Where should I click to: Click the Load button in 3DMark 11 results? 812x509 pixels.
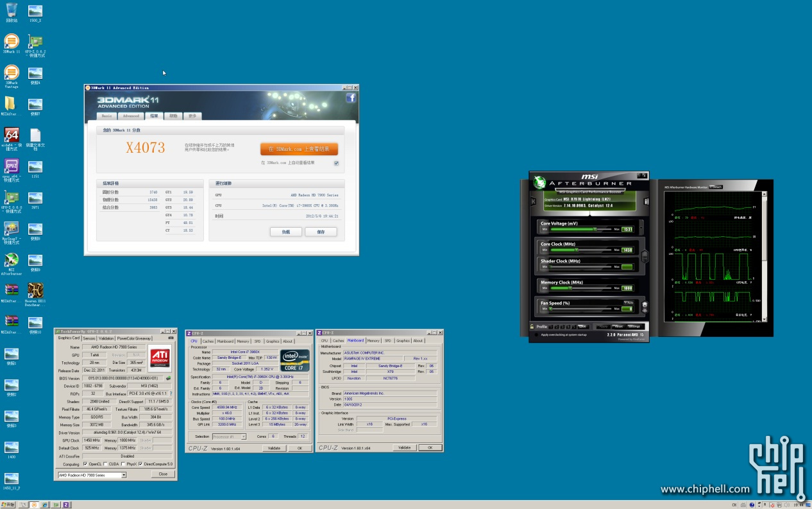(x=285, y=232)
